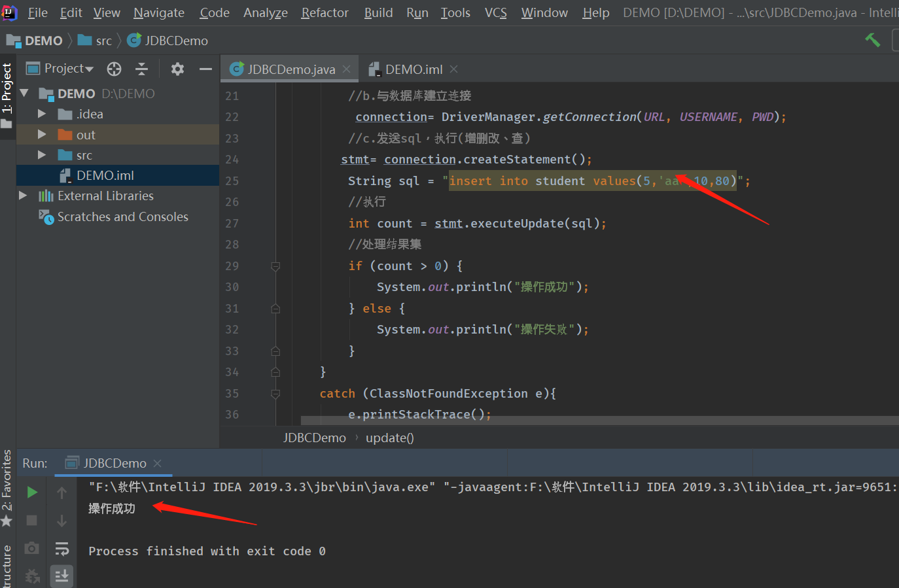Close the JDBCDemo.java editor tab

347,69
